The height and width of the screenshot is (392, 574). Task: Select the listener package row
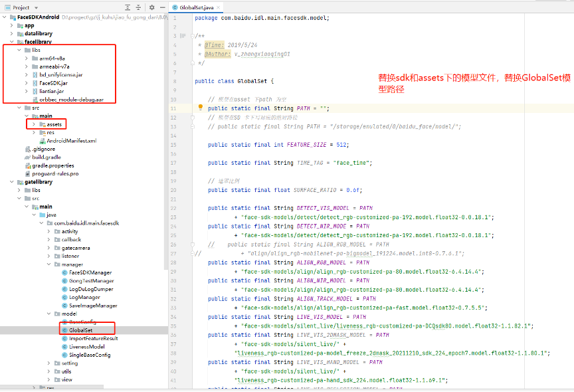pos(70,256)
